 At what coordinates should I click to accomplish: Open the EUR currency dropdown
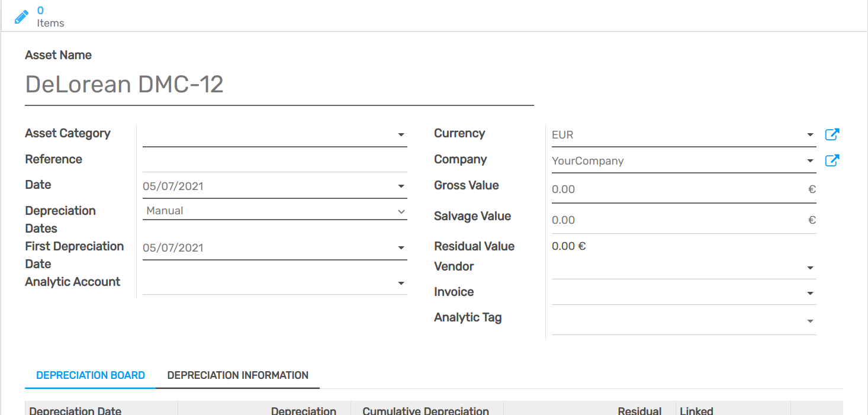pyautogui.click(x=810, y=134)
